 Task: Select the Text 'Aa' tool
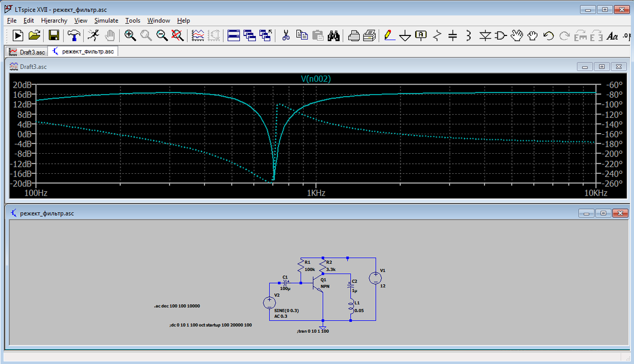click(613, 35)
